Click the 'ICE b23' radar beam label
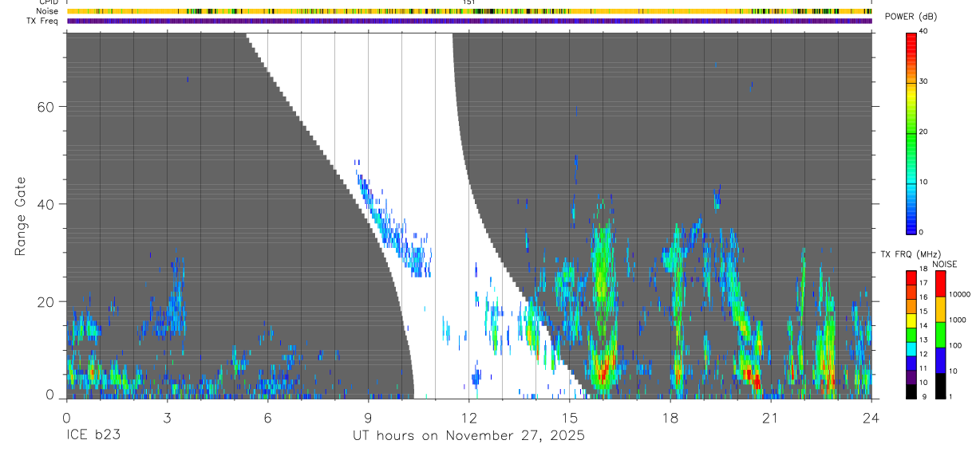The height and width of the screenshot is (452, 980). pos(93,436)
